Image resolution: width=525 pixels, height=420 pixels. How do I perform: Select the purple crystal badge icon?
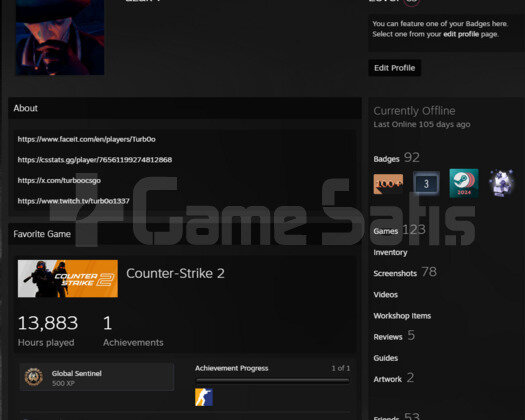coord(501,183)
